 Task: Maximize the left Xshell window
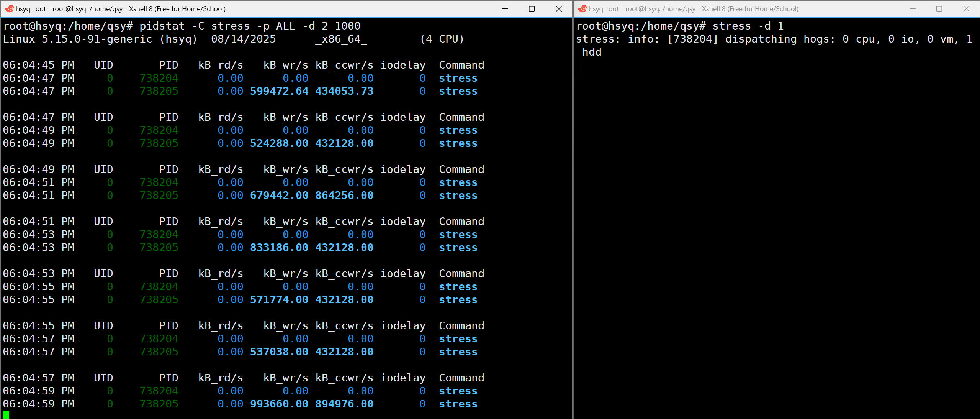pos(532,8)
